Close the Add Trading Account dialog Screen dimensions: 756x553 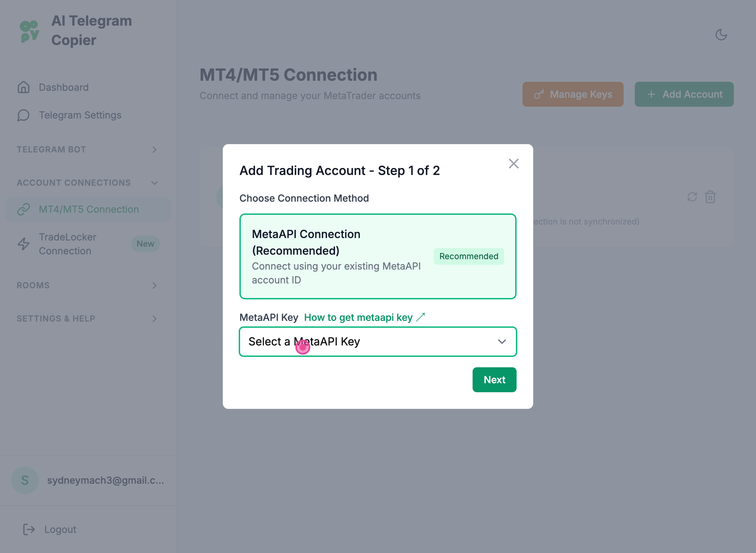(x=513, y=164)
